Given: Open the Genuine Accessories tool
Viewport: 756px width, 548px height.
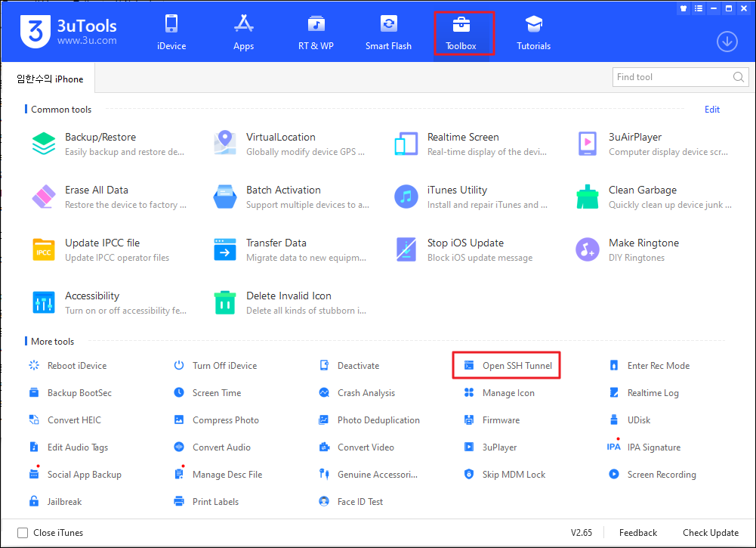Looking at the screenshot, I should [x=369, y=474].
